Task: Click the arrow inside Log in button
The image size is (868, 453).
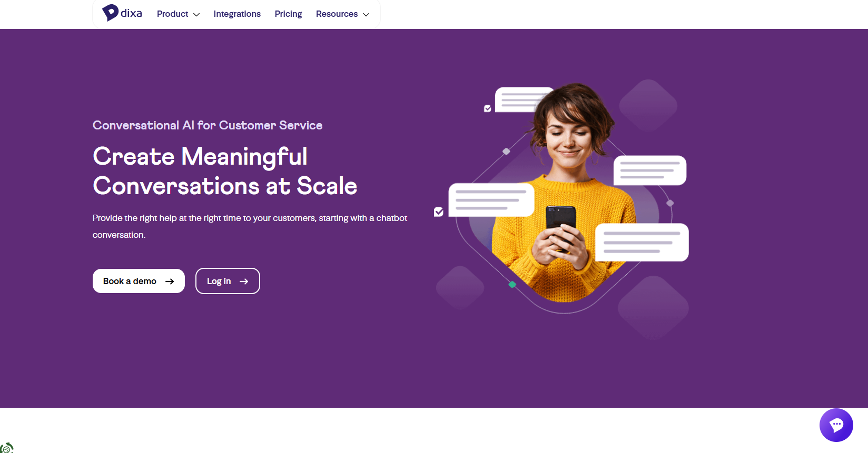Action: [x=244, y=281]
